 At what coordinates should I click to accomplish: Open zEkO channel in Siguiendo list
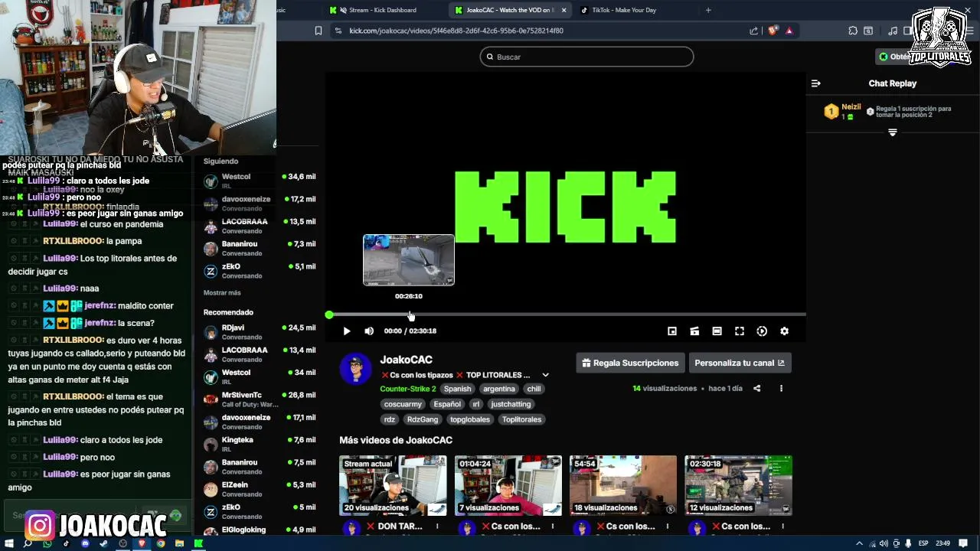click(259, 271)
